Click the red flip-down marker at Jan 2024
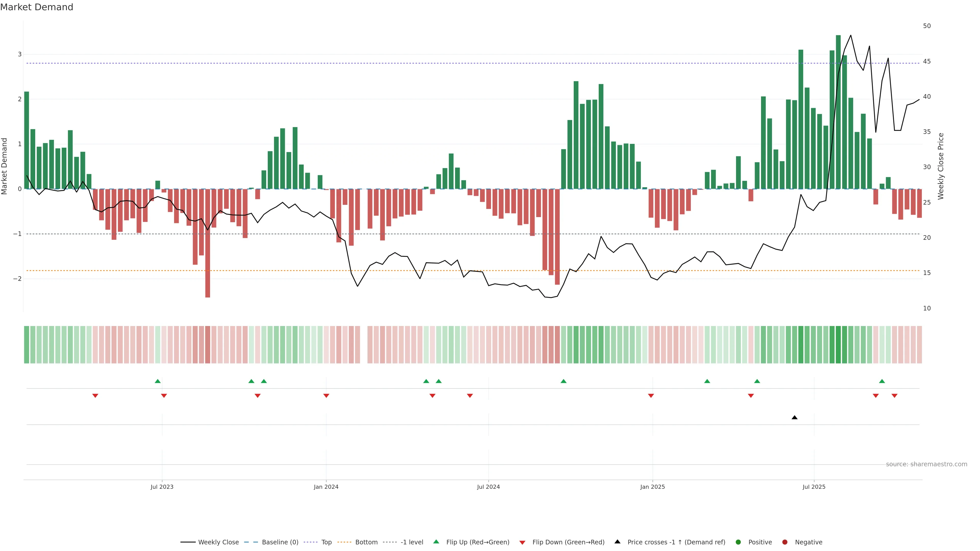This screenshot has width=980, height=551. point(326,396)
